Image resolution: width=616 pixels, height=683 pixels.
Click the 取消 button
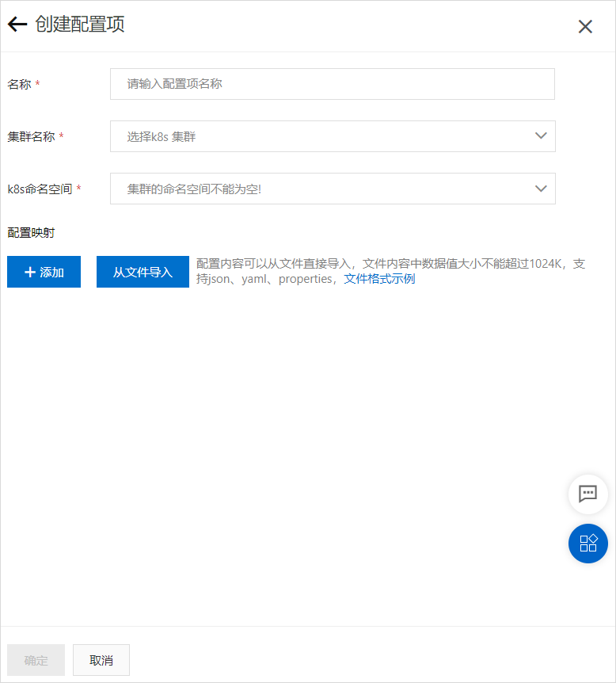tap(101, 660)
